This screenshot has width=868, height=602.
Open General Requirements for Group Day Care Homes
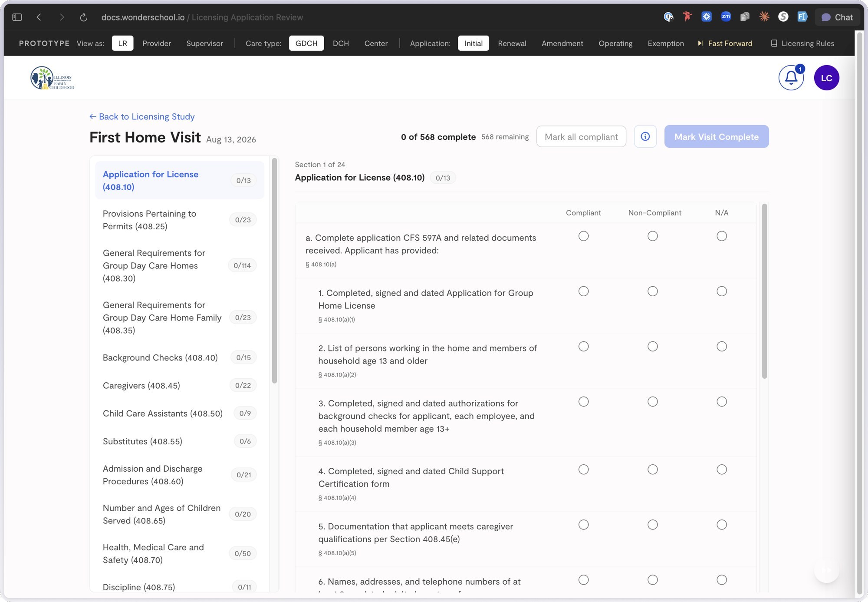point(179,265)
